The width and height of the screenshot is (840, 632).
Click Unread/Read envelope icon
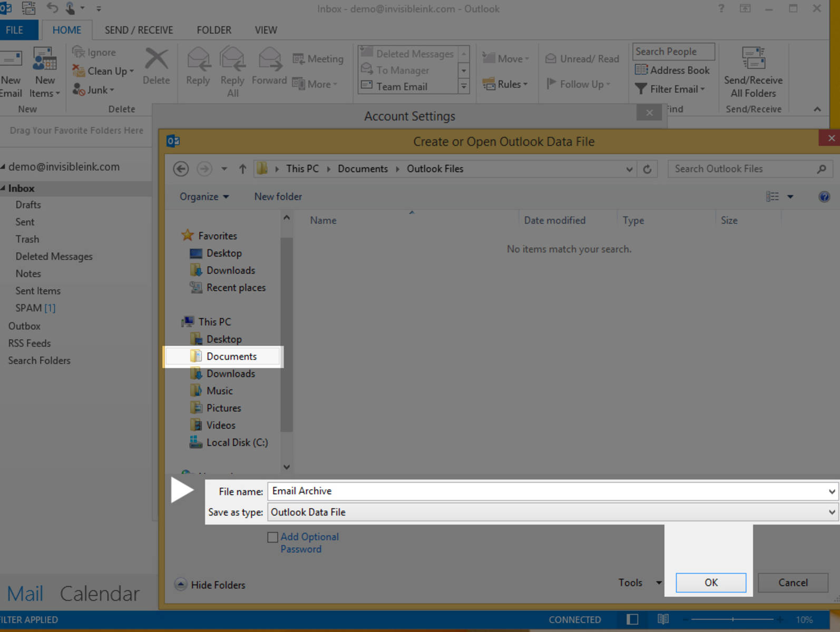pos(551,58)
